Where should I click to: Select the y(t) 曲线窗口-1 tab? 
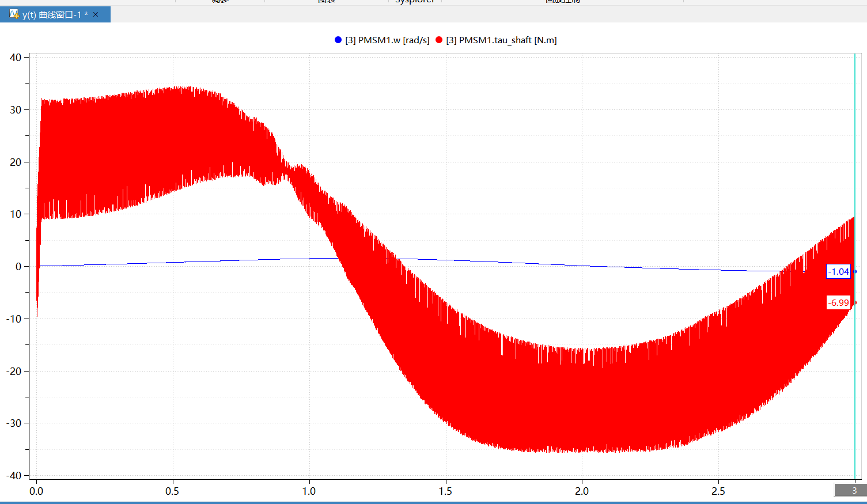click(55, 14)
